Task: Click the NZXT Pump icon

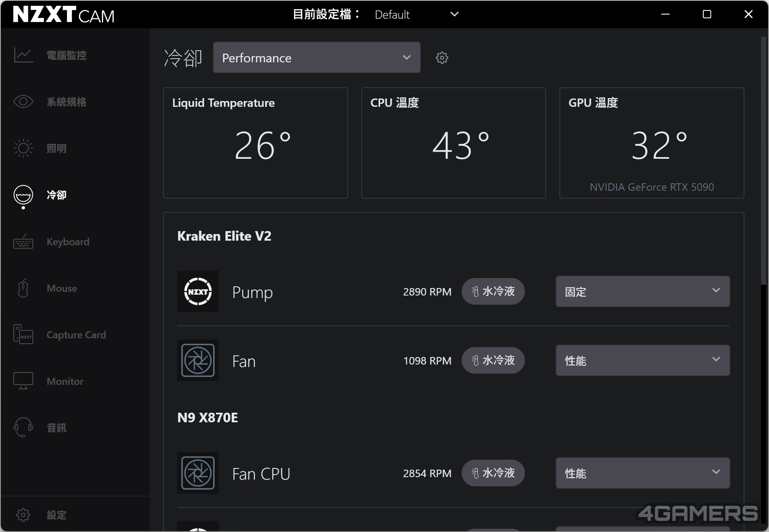Action: [198, 291]
